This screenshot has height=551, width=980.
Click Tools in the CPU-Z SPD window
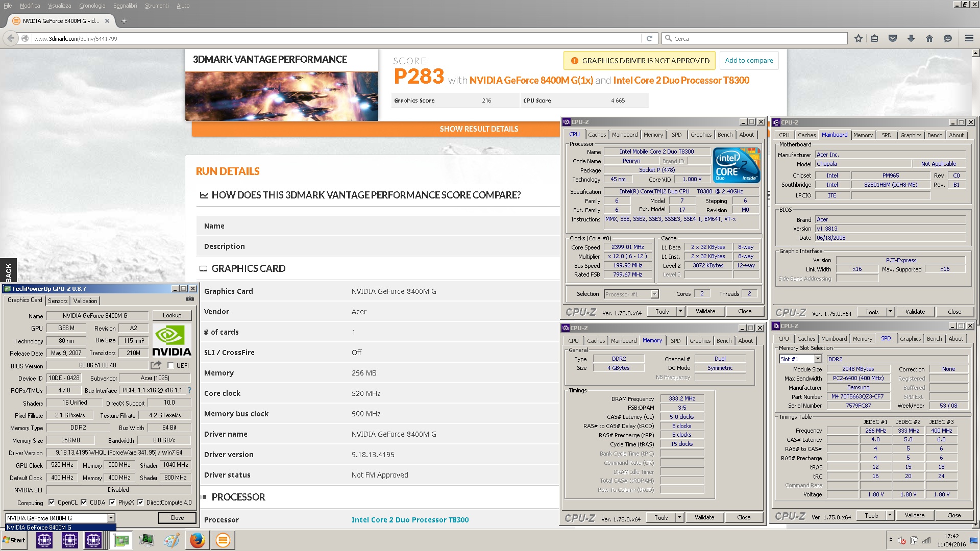871,515
